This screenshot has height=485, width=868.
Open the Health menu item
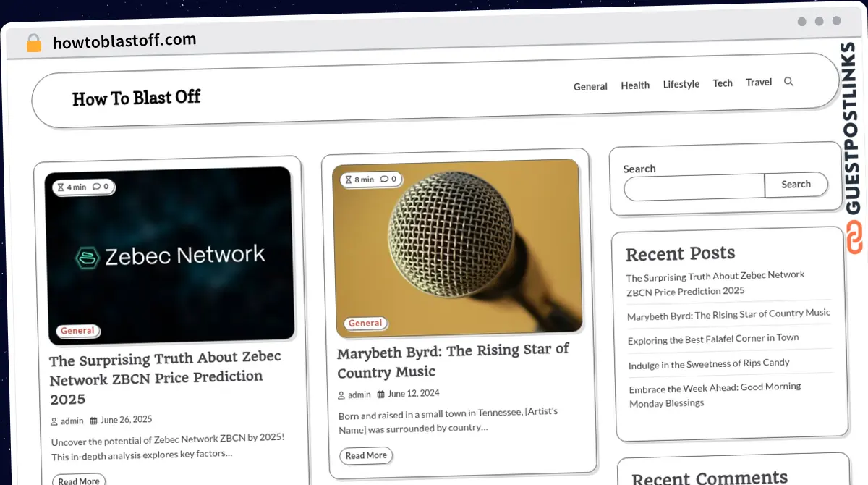635,85
